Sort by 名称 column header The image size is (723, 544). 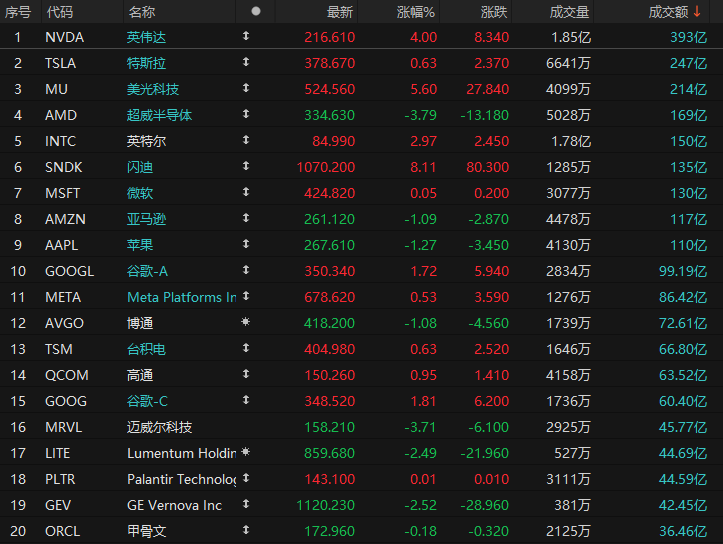tap(142, 12)
